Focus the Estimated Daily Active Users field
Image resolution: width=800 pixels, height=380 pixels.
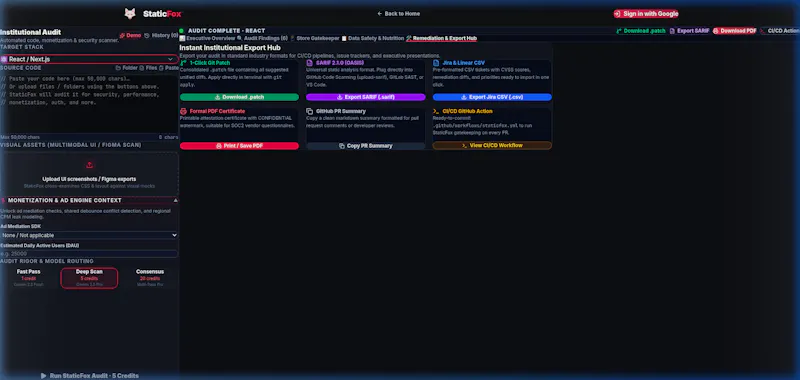[89, 254]
